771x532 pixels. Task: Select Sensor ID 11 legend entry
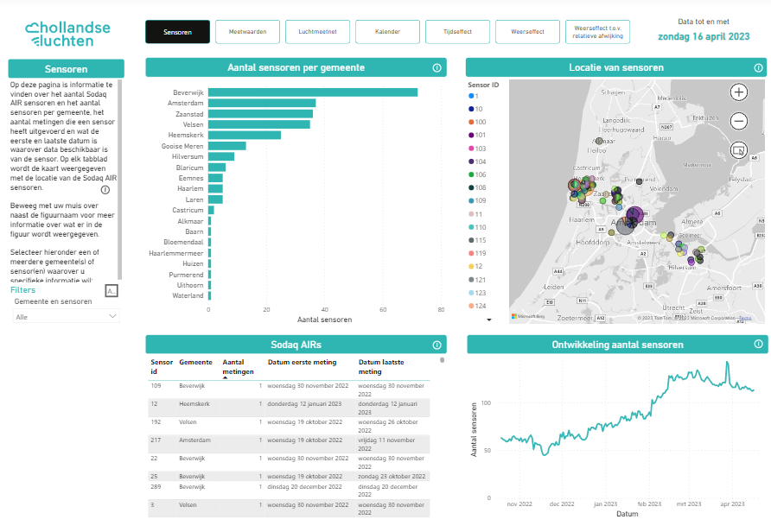(x=475, y=214)
